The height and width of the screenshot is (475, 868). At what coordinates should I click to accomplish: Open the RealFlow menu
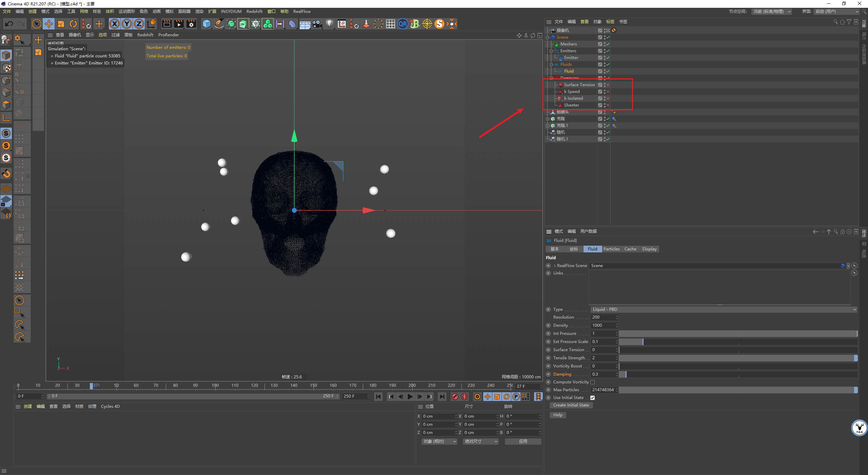coord(302,12)
